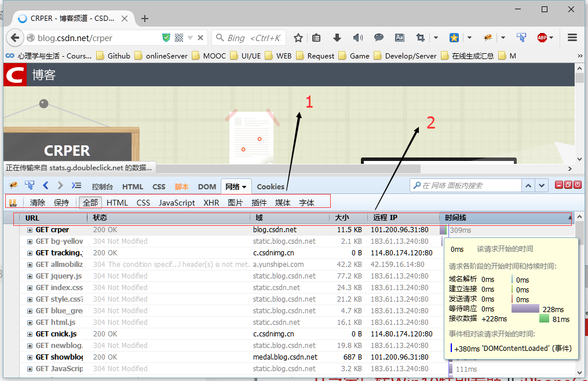The width and height of the screenshot is (588, 381).
Task: Click Firebug panel forward arrow
Action: coord(60,185)
